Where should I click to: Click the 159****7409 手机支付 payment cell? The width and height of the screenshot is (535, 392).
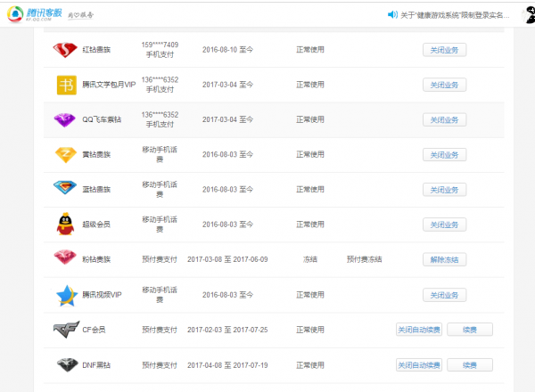160,50
